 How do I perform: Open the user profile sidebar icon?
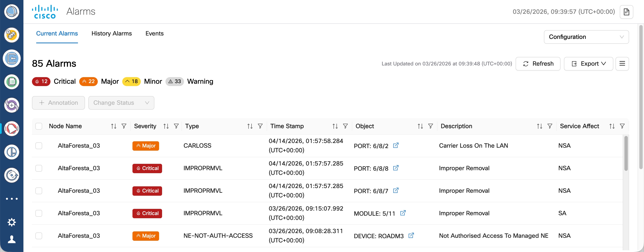(11, 239)
